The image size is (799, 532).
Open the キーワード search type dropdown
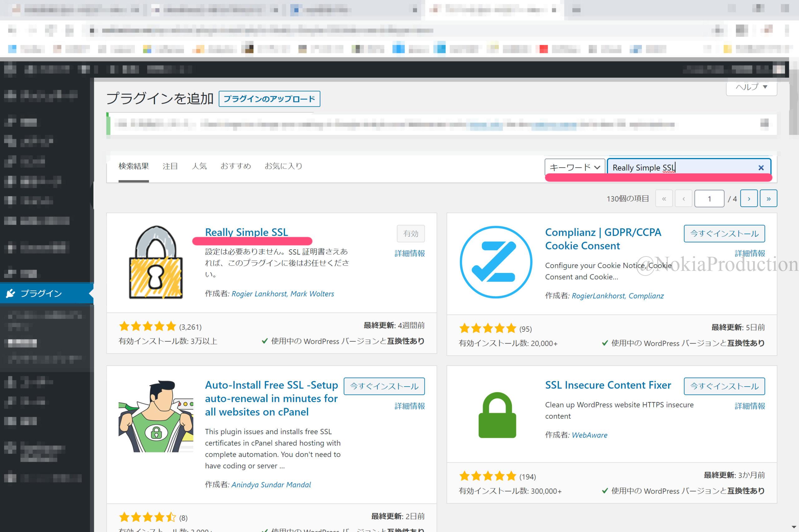pyautogui.click(x=575, y=167)
